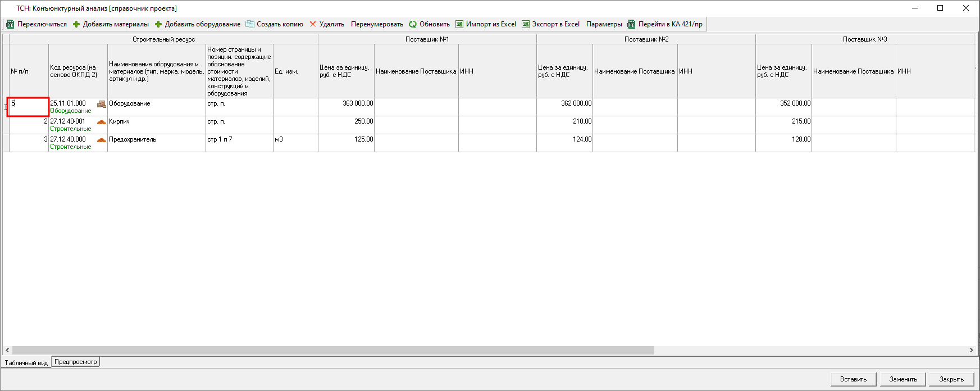The width and height of the screenshot is (980, 391).
Task: Click the Вставить button
Action: click(853, 379)
